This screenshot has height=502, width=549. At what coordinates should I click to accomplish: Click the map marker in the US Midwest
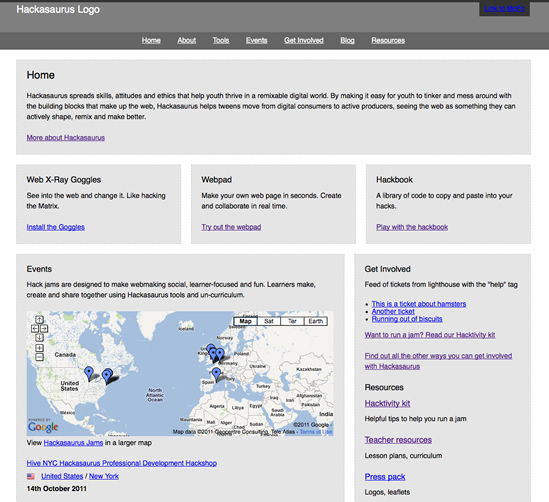(x=89, y=373)
